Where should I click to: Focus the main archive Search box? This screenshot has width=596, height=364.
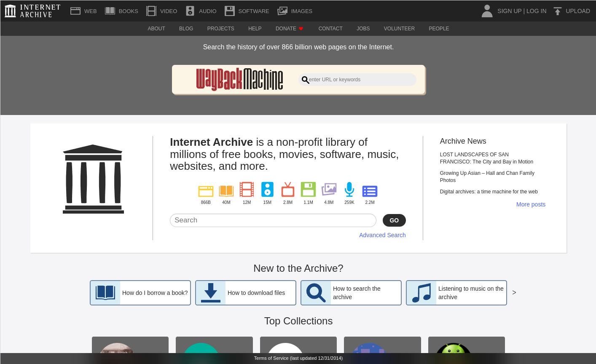pos(273,220)
